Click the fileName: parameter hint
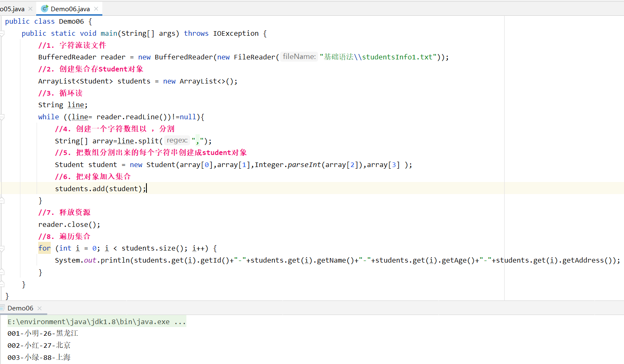624x364 pixels. (299, 57)
